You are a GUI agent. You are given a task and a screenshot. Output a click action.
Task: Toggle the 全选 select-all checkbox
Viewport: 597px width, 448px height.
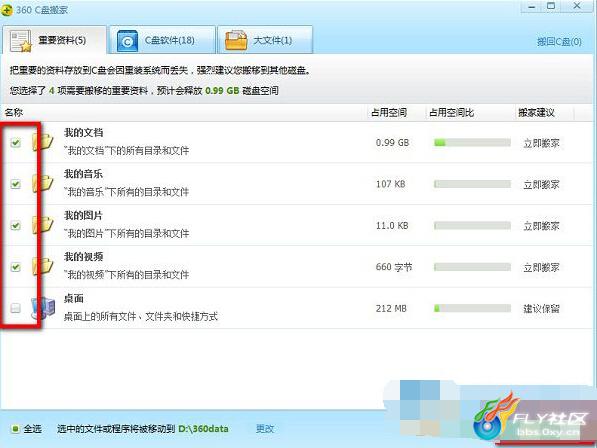[15, 429]
